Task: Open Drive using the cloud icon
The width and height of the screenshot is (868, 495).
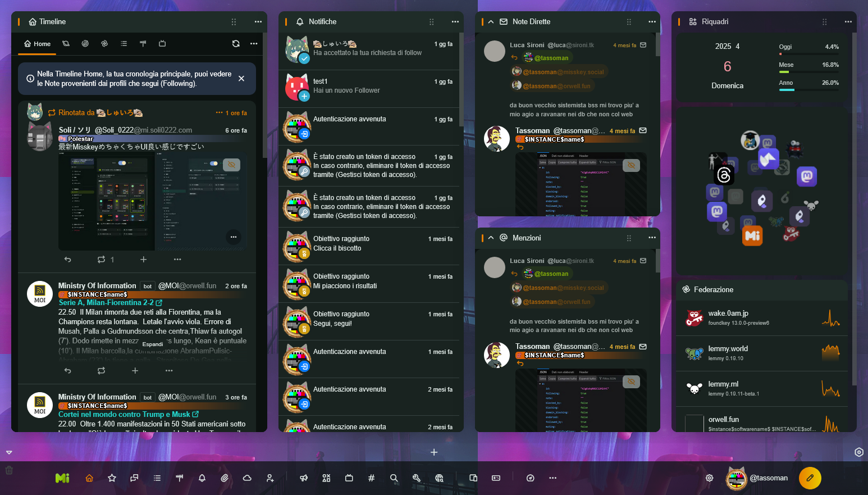Action: tap(247, 478)
